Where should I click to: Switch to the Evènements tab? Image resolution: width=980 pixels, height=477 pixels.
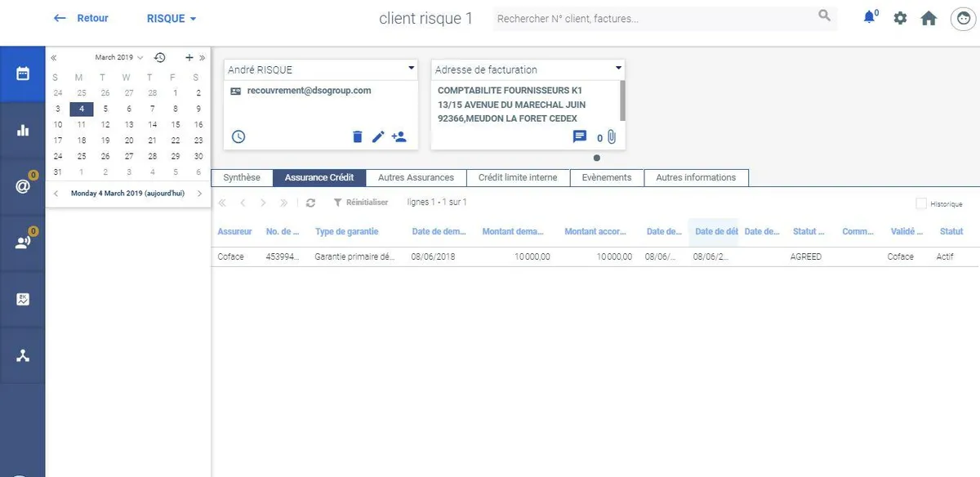coord(607,177)
